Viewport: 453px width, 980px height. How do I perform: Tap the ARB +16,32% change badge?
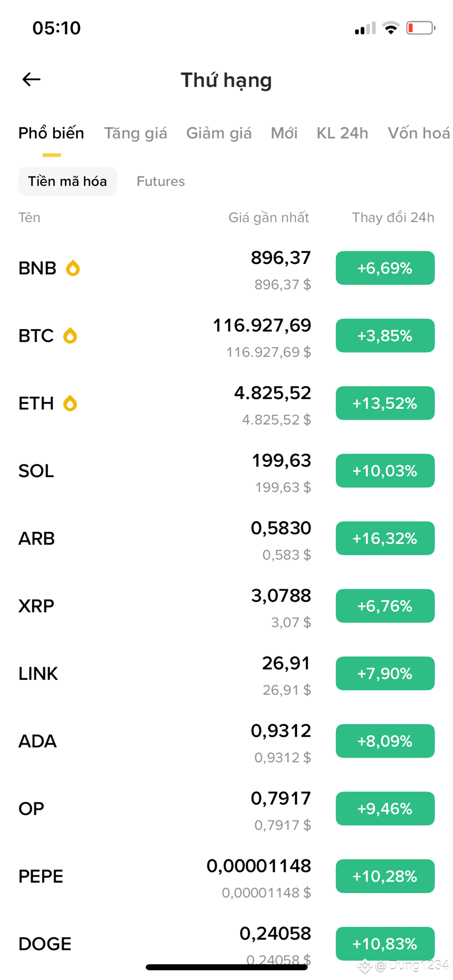pyautogui.click(x=385, y=538)
